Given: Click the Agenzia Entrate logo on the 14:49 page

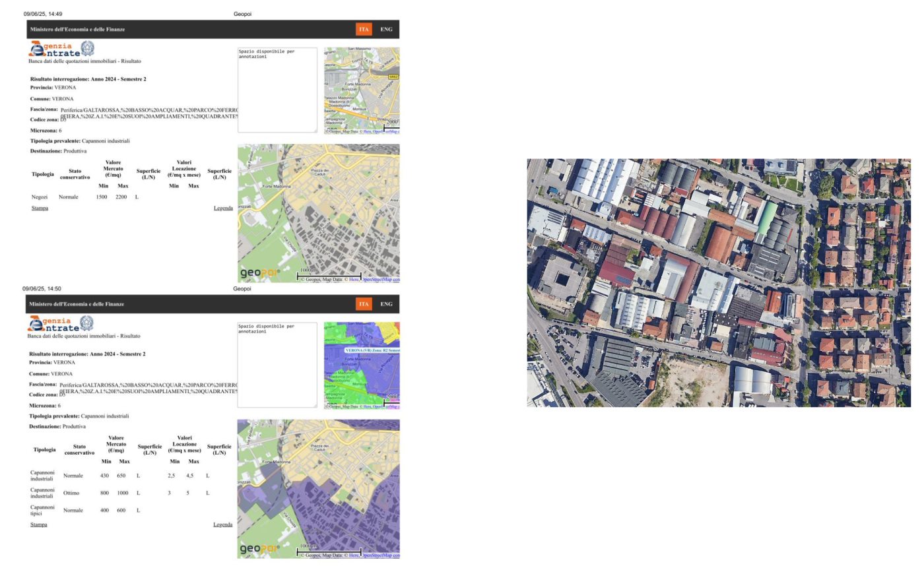Looking at the screenshot, I should pos(61,49).
